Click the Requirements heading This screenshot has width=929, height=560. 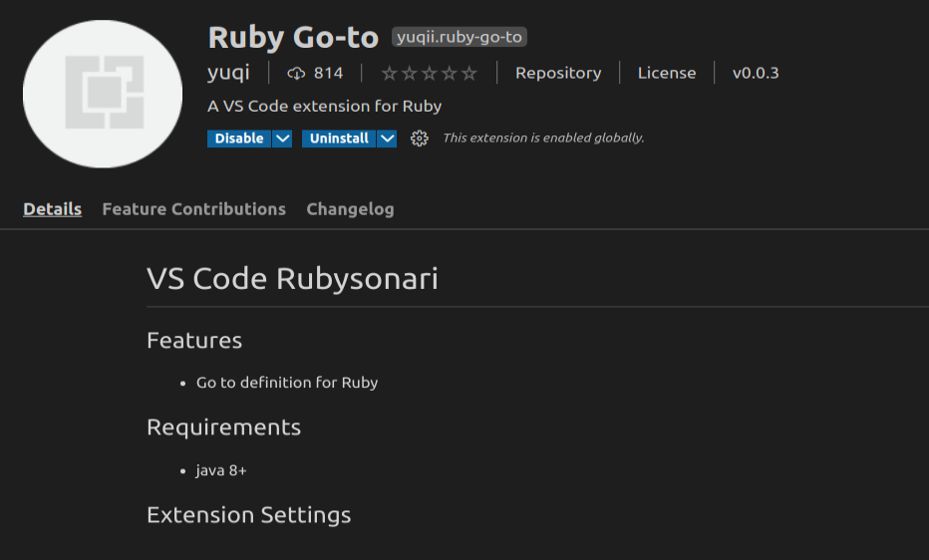pos(223,427)
